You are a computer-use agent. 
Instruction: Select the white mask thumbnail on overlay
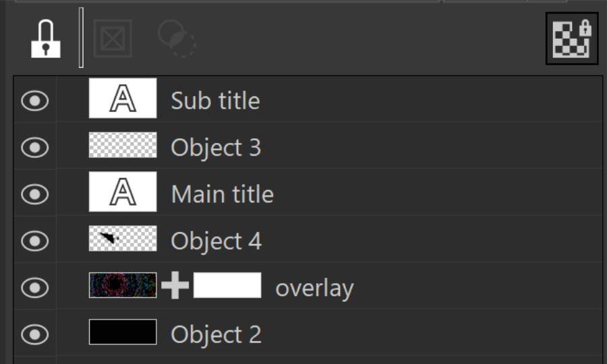227,286
